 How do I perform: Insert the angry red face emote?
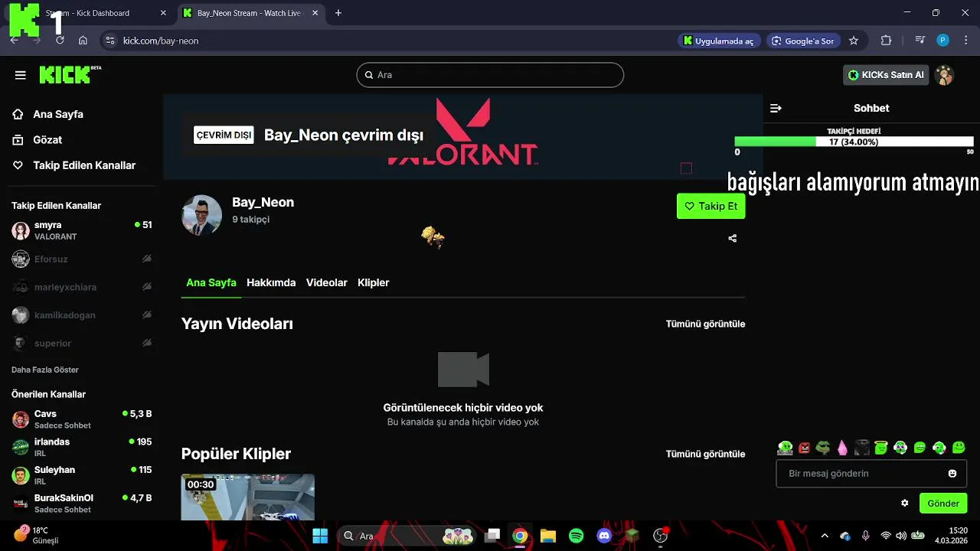point(804,448)
